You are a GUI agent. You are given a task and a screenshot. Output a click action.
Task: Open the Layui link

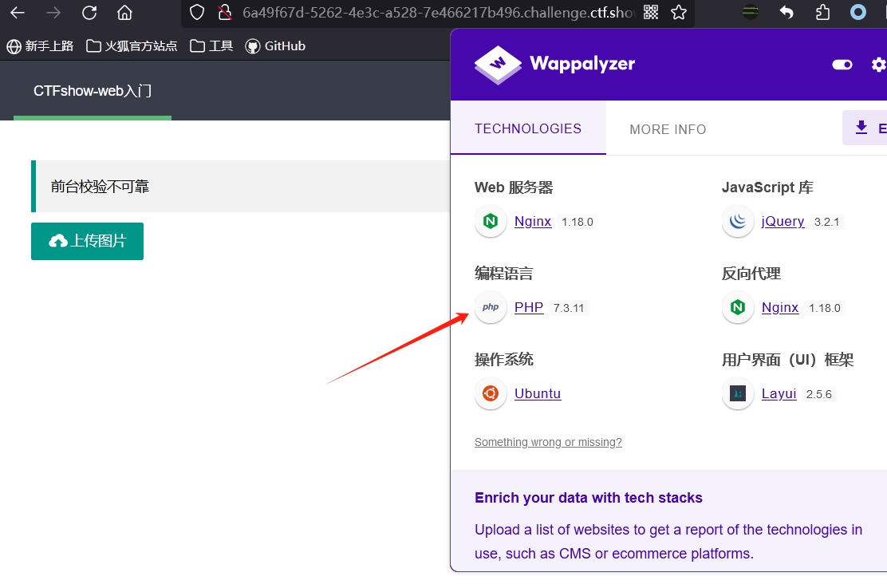779,393
